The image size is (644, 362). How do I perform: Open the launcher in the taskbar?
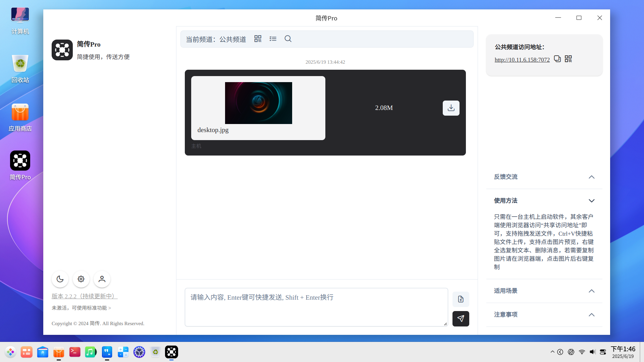tap(10, 352)
